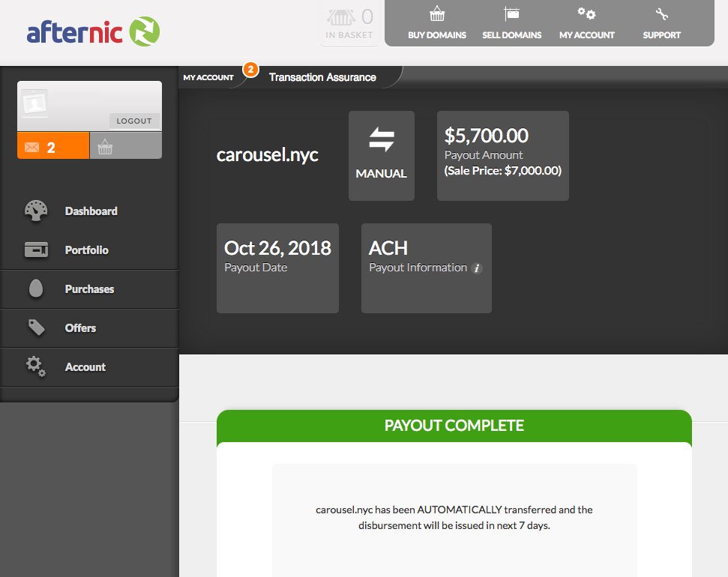Image resolution: width=728 pixels, height=577 pixels.
Task: Select the Transaction Assurance breadcrumb tab
Action: click(x=322, y=77)
